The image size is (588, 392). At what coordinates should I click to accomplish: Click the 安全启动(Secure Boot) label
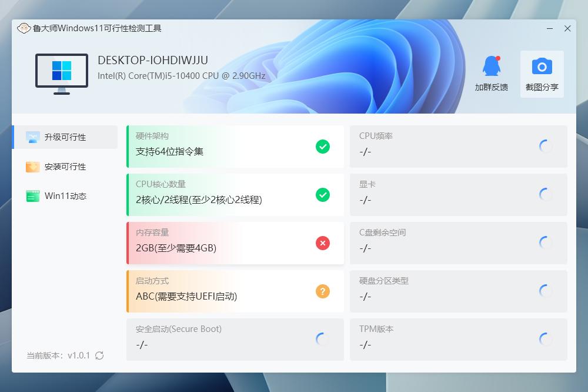(x=179, y=329)
